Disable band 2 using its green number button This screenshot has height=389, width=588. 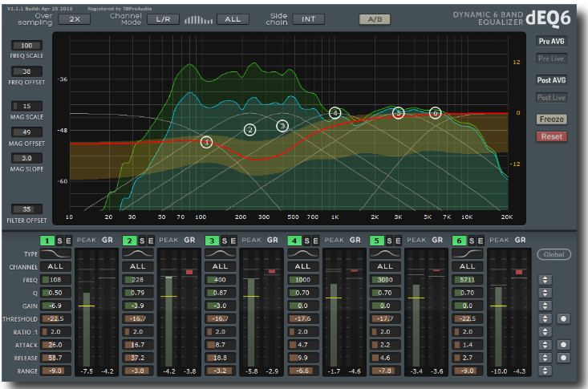point(130,241)
